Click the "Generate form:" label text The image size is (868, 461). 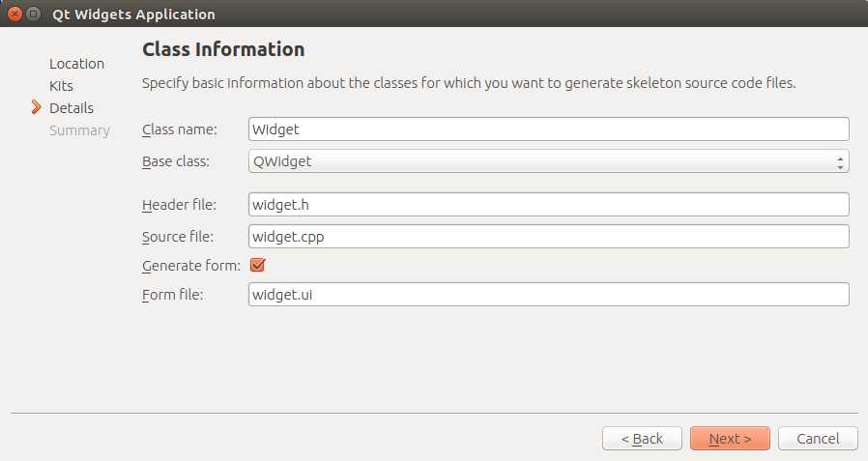(191, 266)
